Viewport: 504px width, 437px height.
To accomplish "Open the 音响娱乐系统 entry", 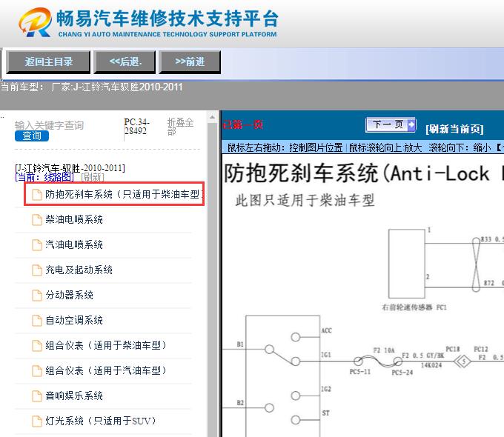I will coord(74,396).
